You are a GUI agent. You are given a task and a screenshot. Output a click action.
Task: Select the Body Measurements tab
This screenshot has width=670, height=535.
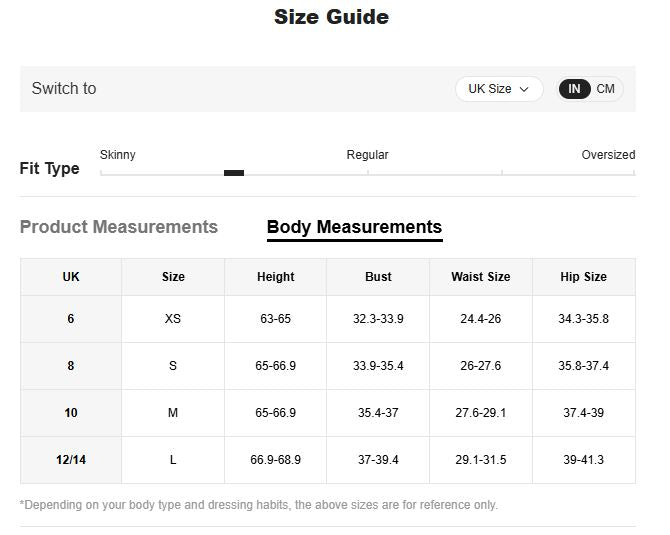tap(354, 227)
